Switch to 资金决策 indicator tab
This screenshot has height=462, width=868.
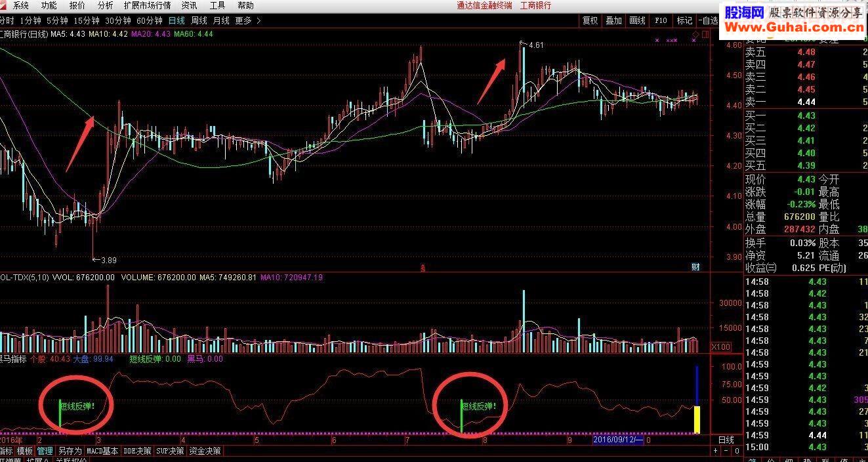(x=205, y=451)
